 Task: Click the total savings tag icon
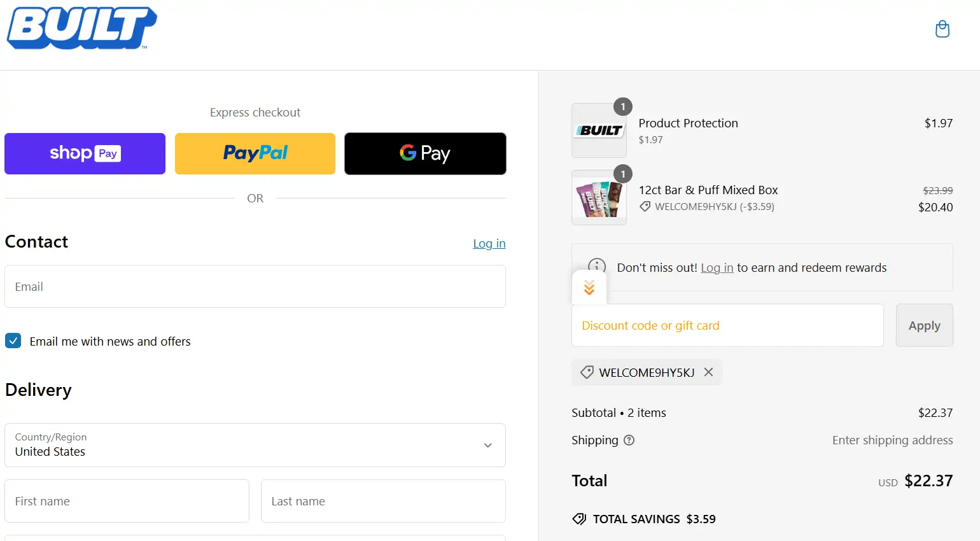[x=579, y=519]
